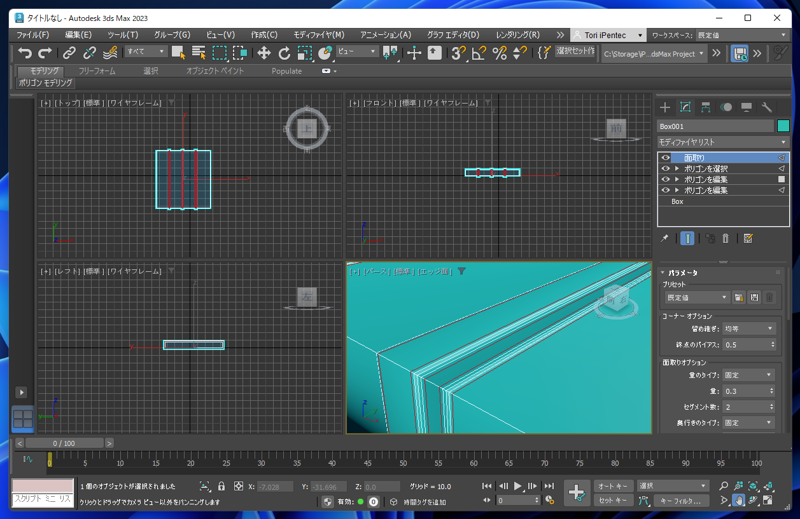Click the Bind to Space Warp icon
The height and width of the screenshot is (519, 800).
[110, 53]
